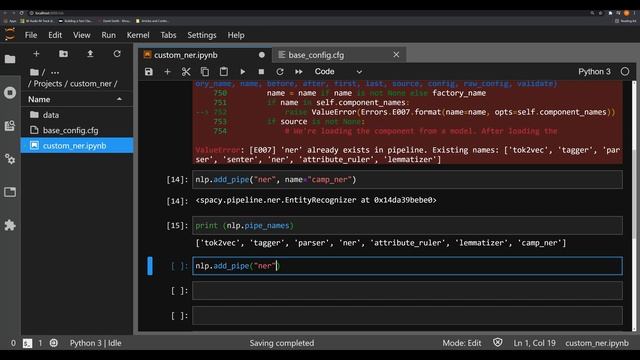The image size is (640, 360).
Task: Refresh the file list
Action: click(x=117, y=54)
